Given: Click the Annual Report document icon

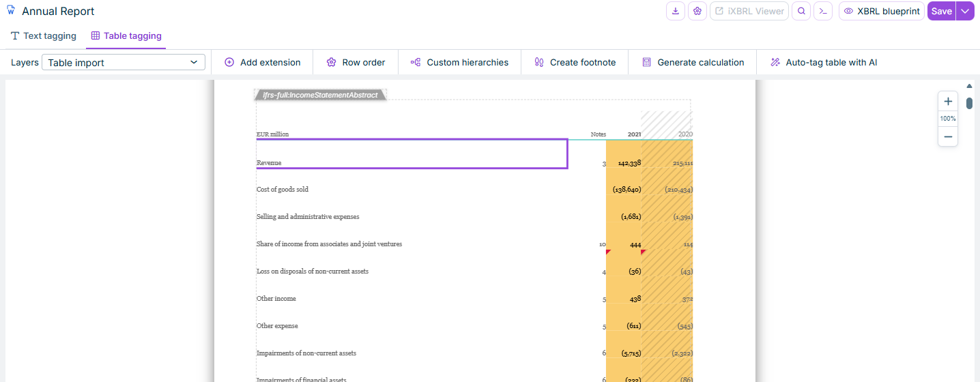Looking at the screenshot, I should tap(11, 11).
